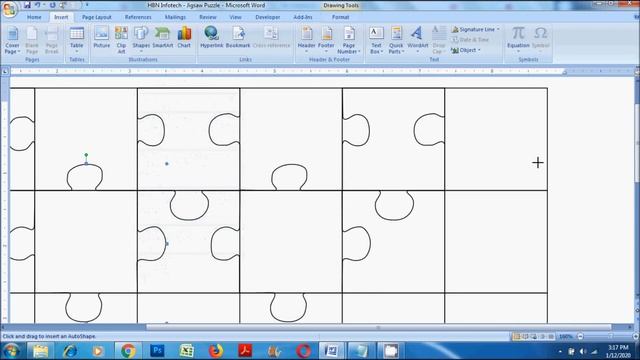Insert a Blank Page
The image size is (640, 360).
[32, 40]
